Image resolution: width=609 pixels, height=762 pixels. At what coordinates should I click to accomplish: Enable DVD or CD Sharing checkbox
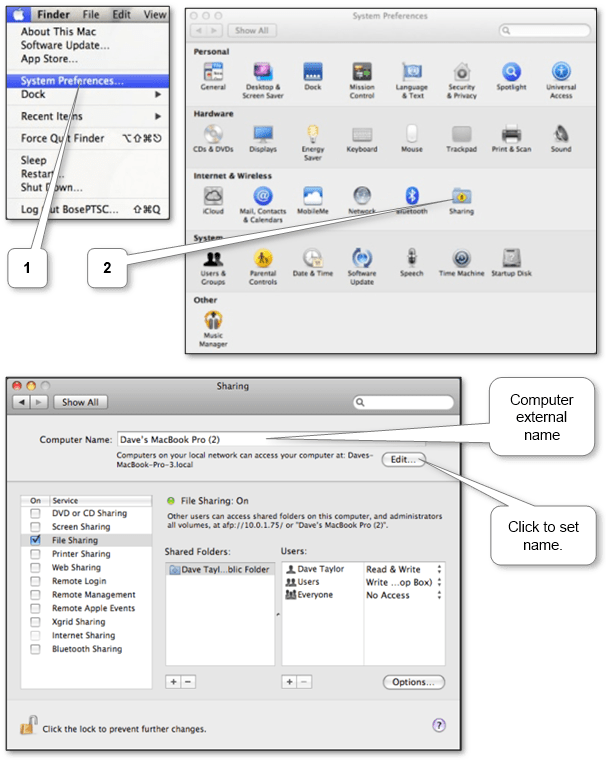coord(35,513)
